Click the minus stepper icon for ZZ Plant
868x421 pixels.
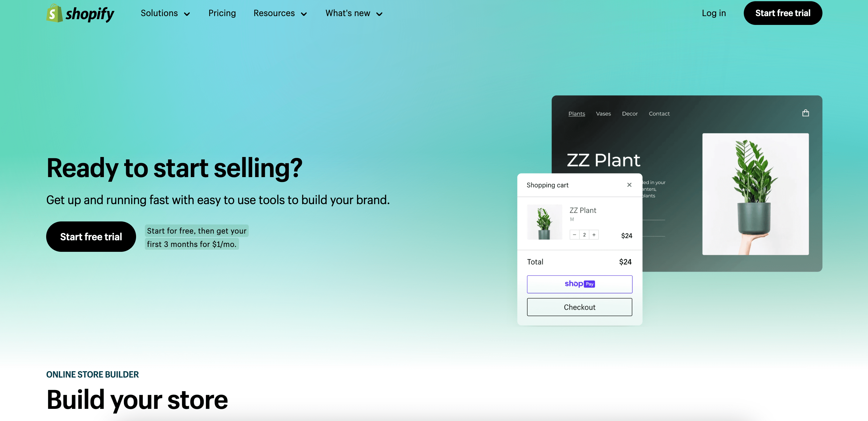click(x=575, y=235)
